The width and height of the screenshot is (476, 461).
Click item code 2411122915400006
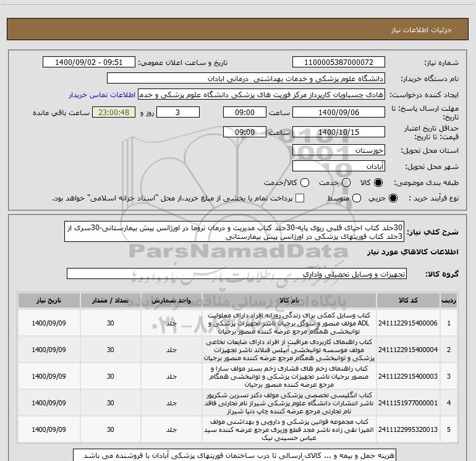[408, 323]
